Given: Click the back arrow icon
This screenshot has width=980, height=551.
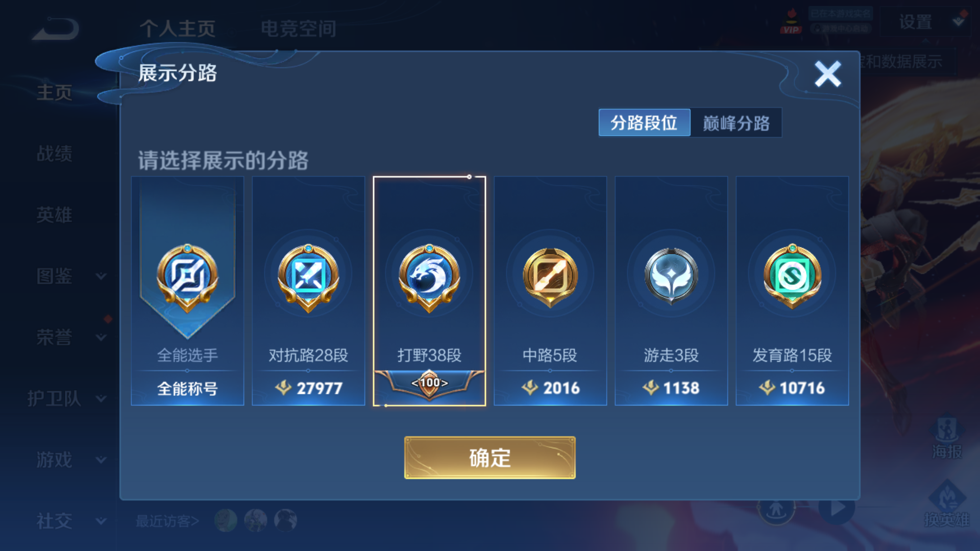Looking at the screenshot, I should coord(56,29).
